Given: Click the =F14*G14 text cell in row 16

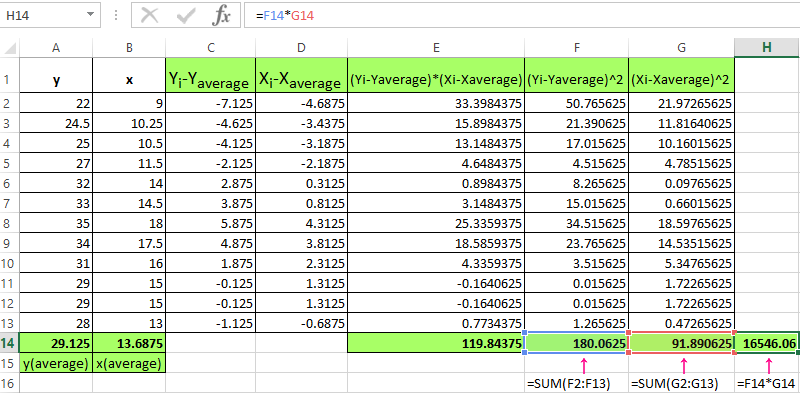Looking at the screenshot, I should pos(767,383).
